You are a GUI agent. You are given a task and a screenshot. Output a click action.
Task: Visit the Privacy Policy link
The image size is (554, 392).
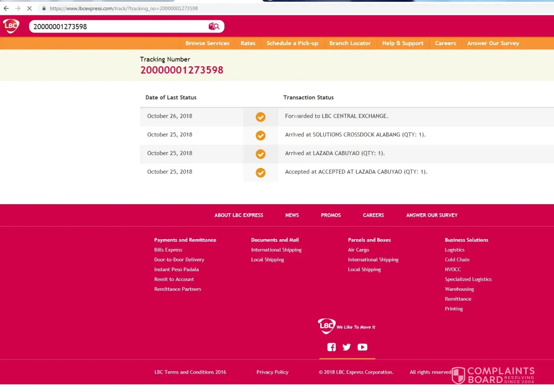(272, 372)
